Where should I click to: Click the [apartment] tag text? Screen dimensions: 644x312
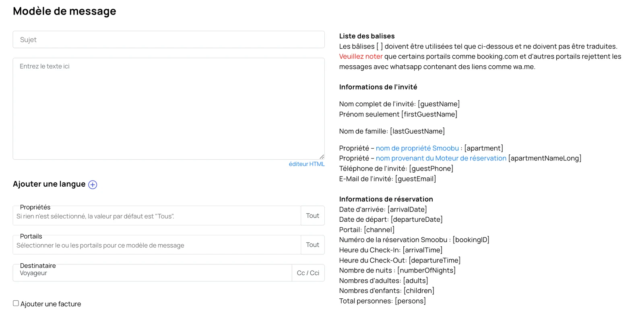[483, 148]
